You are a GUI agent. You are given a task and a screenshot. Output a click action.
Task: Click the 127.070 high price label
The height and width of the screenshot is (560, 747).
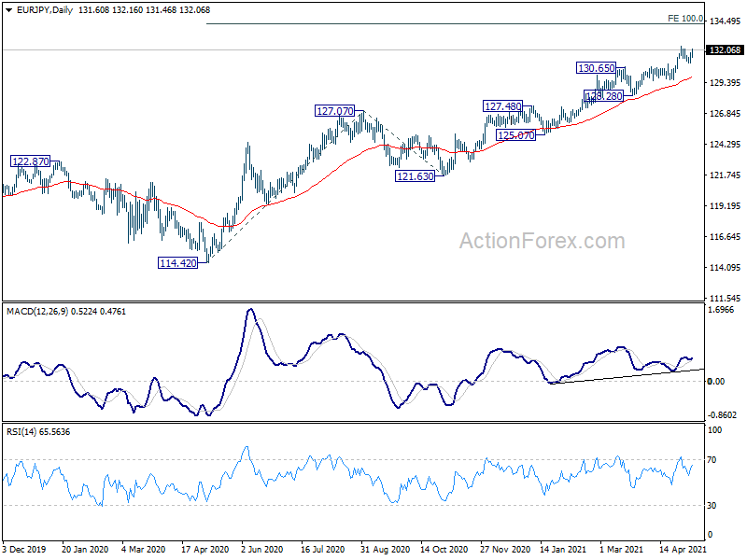[x=335, y=111]
